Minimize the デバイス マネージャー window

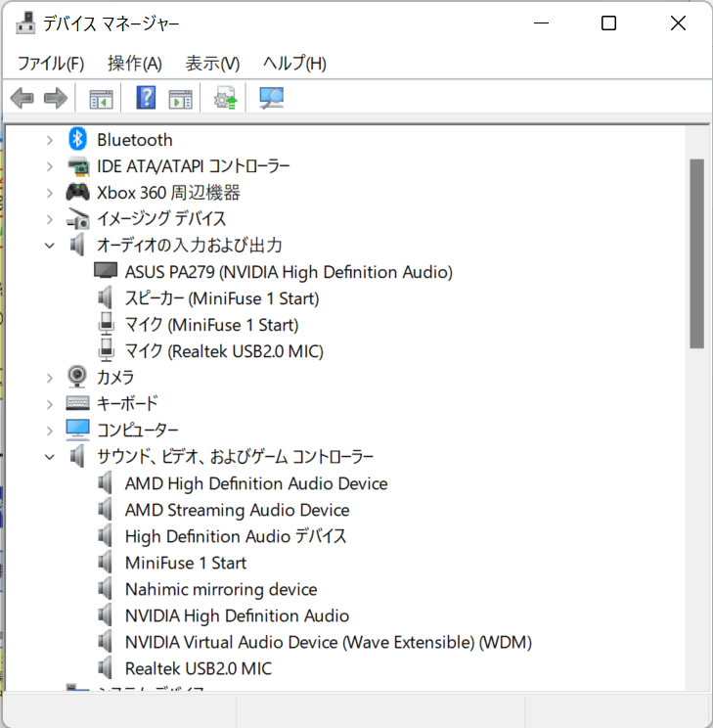tap(541, 23)
